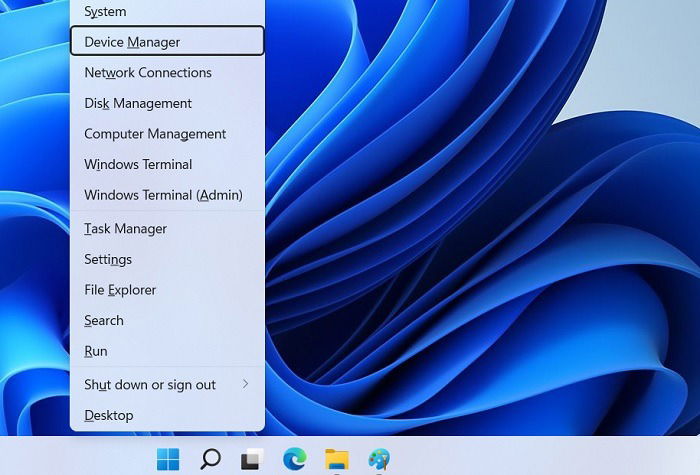This screenshot has height=475, width=700.
Task: Open Windows Terminal (Admin) entry
Action: (x=167, y=195)
